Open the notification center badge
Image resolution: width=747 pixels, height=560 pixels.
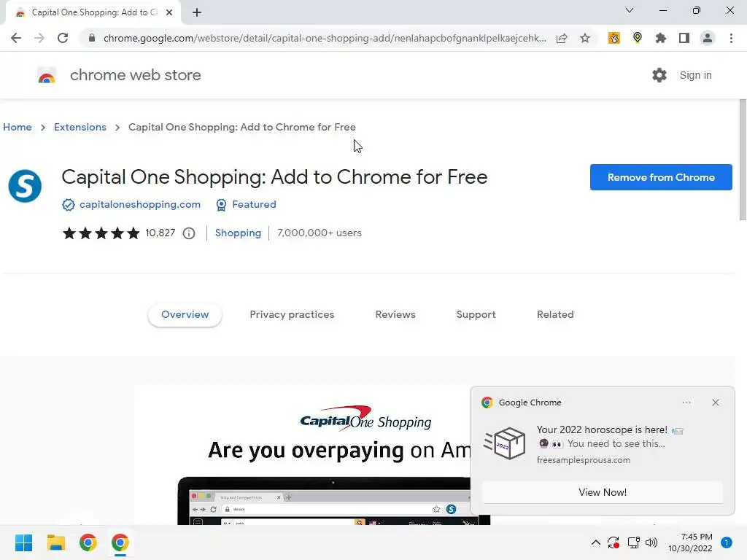727,542
